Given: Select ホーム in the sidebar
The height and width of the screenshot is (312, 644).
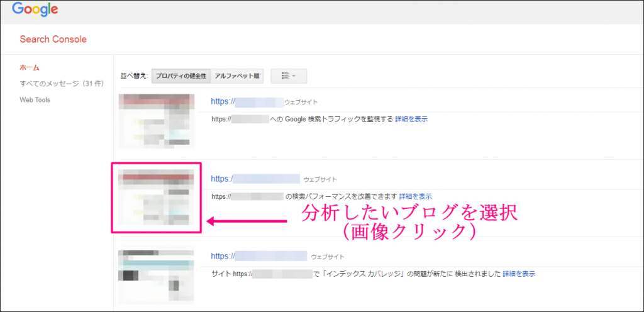Looking at the screenshot, I should point(30,68).
